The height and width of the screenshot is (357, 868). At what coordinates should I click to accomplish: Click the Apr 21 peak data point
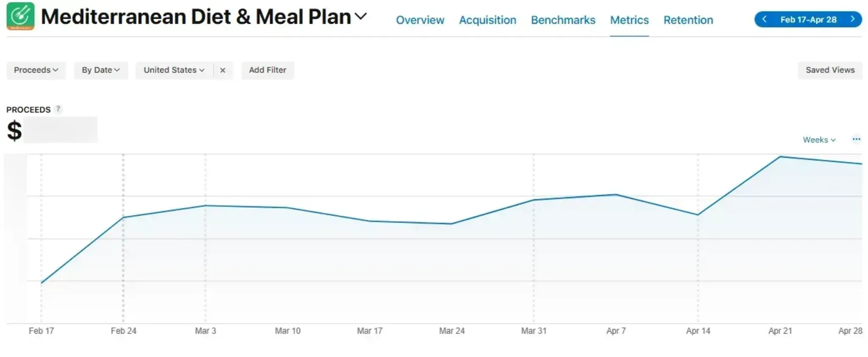point(780,157)
